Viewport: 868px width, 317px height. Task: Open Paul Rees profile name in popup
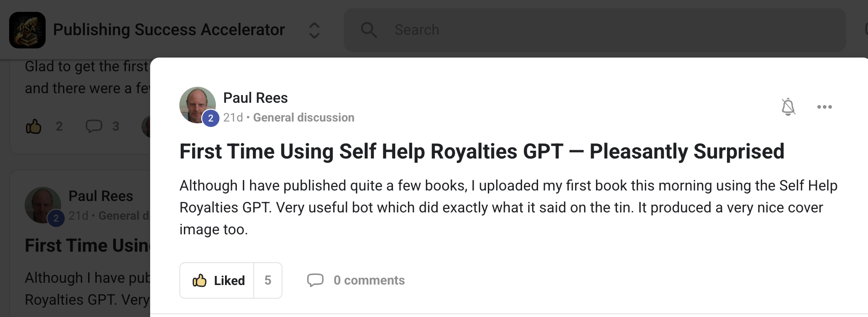[x=255, y=98]
